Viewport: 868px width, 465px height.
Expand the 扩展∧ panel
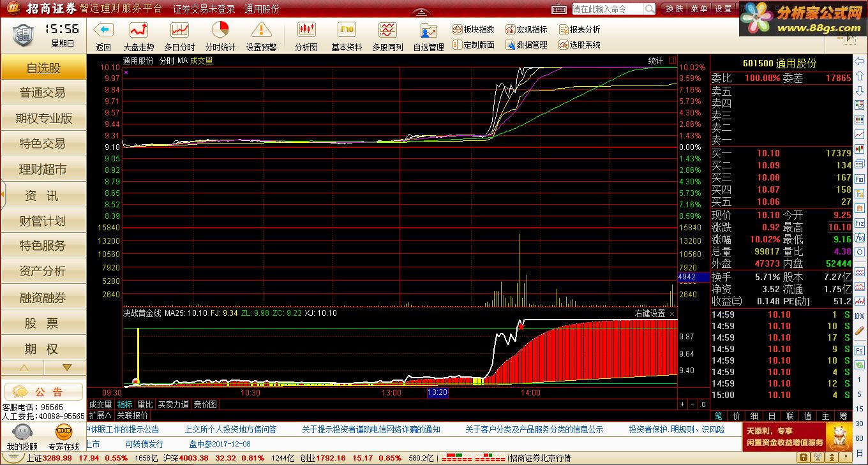click(100, 415)
